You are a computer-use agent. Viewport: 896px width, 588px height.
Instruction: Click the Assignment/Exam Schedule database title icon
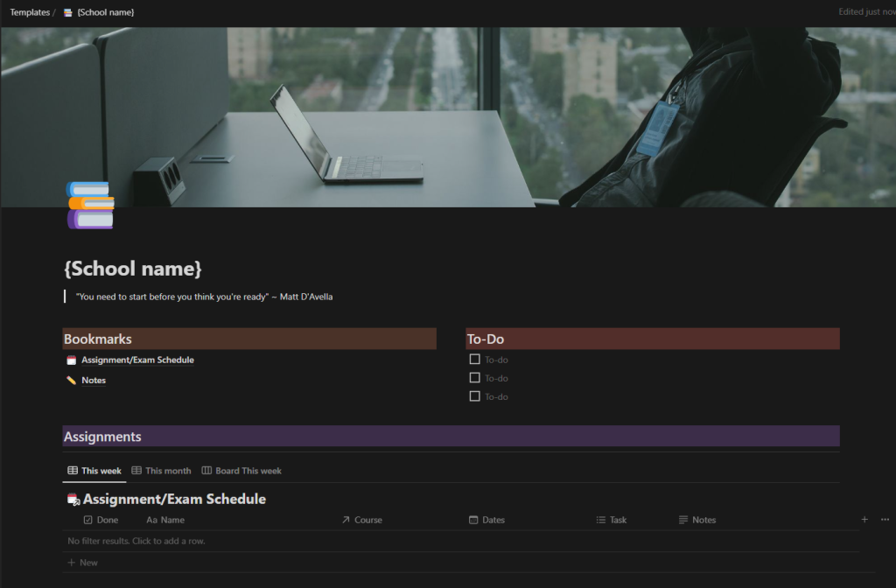[x=73, y=500]
